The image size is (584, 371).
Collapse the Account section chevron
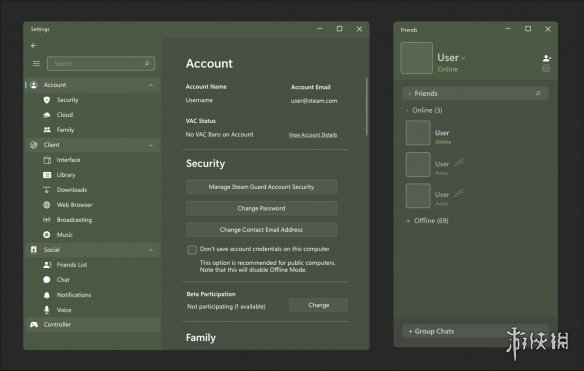point(151,85)
